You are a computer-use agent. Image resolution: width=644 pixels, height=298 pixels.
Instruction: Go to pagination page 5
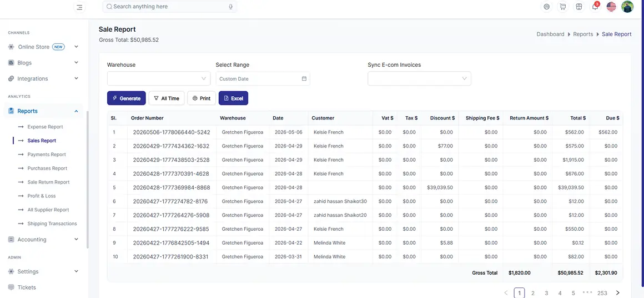[573, 293]
